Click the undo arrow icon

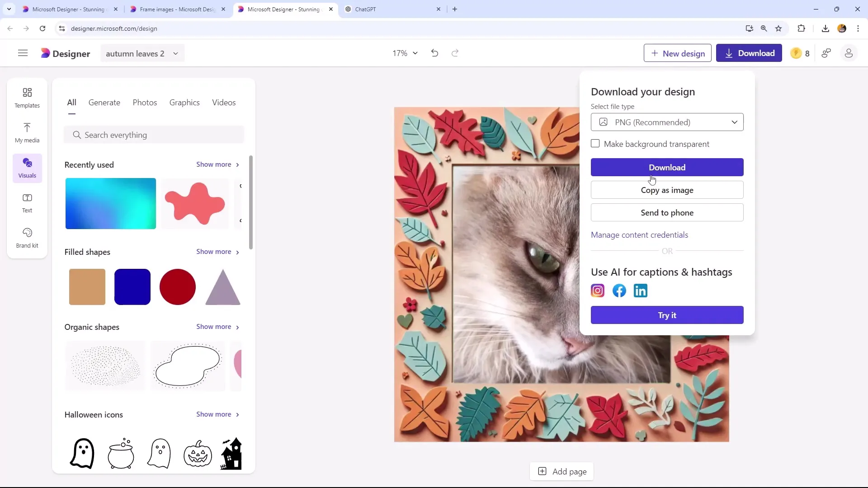click(435, 53)
